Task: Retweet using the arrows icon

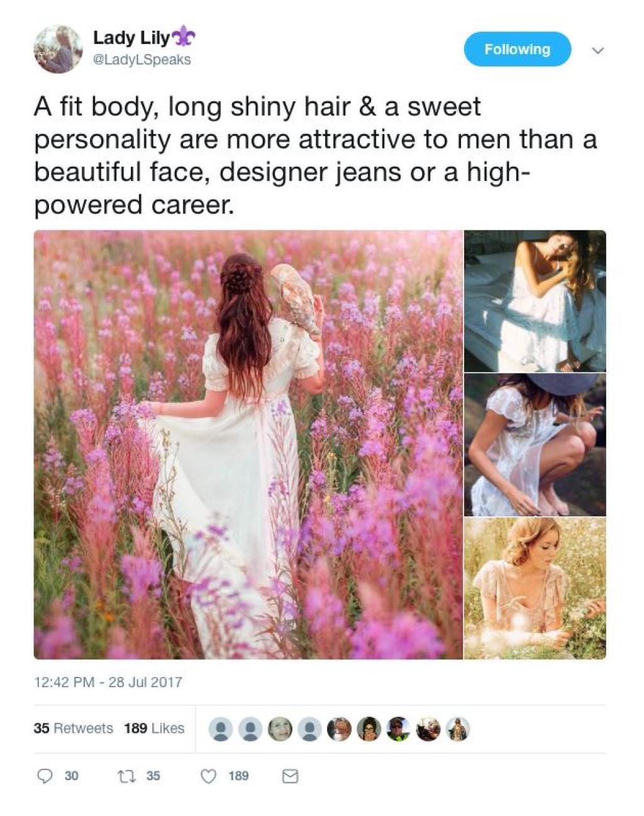Action: (125, 776)
